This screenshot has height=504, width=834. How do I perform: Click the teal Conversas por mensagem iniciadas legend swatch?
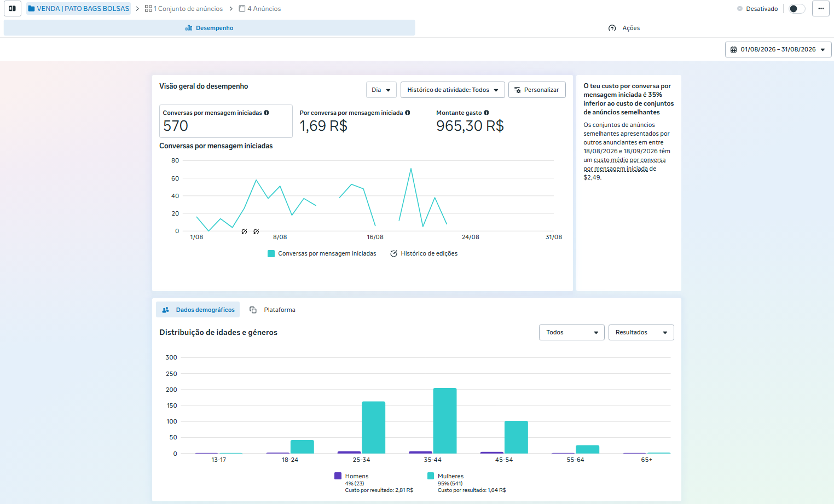pyautogui.click(x=271, y=253)
